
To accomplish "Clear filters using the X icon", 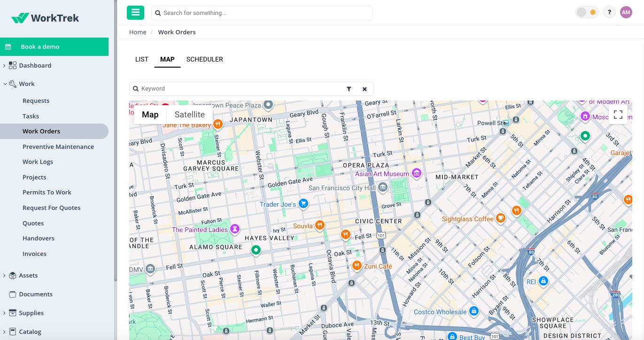I will pos(365,89).
